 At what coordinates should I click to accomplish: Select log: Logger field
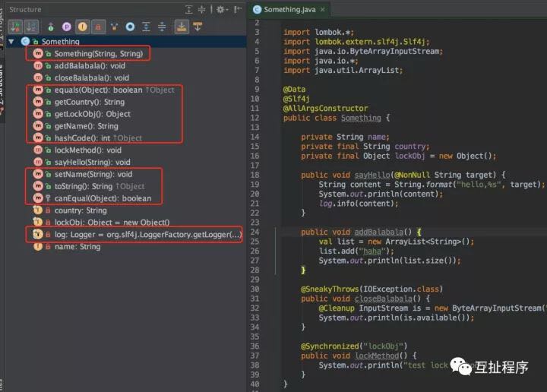[x=147, y=234]
